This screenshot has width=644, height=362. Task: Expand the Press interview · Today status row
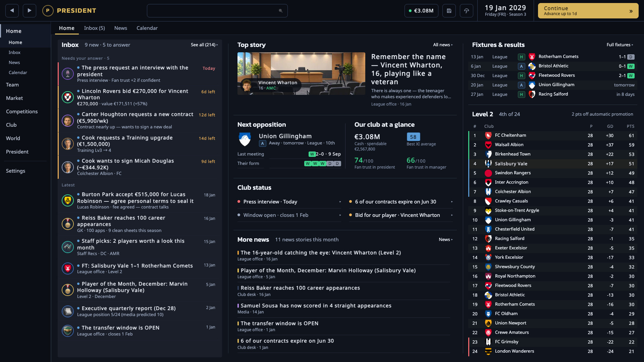[x=289, y=202]
